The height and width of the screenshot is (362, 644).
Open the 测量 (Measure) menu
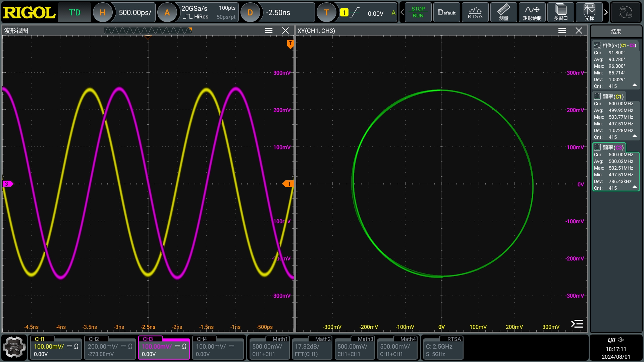coord(503,12)
